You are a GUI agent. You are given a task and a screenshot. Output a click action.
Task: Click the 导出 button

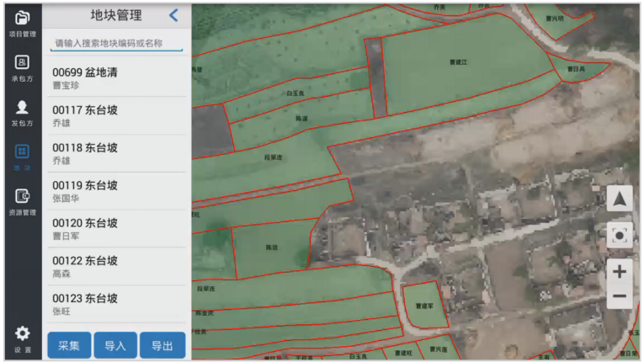pos(162,345)
